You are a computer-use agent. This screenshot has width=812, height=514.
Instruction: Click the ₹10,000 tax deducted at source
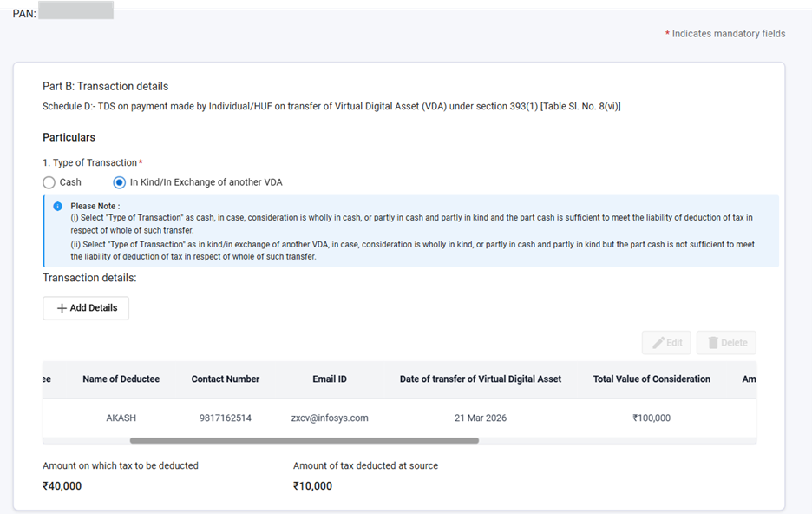pyautogui.click(x=312, y=486)
